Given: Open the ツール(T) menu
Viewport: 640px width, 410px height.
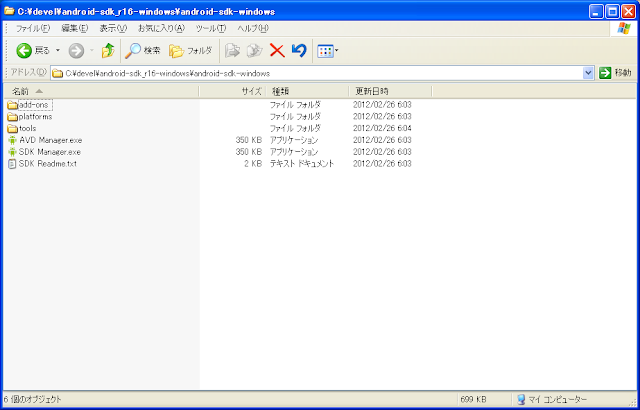Looking at the screenshot, I should [x=211, y=29].
